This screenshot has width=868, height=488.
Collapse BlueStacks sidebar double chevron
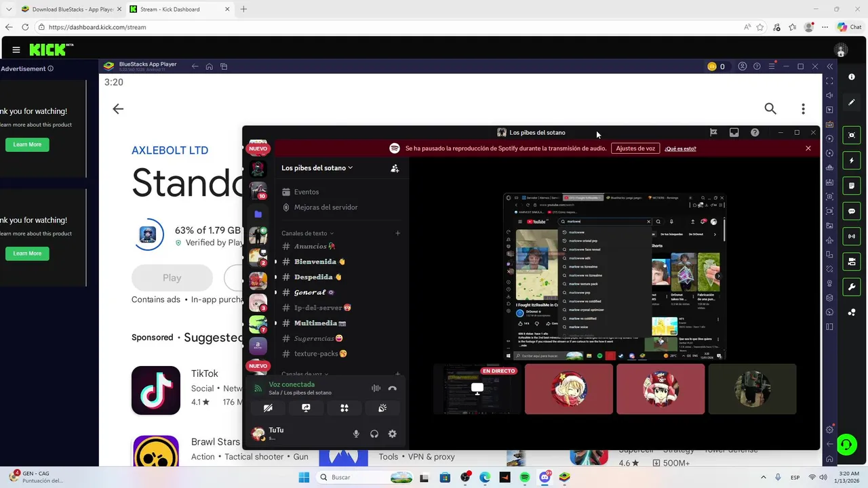(x=829, y=66)
